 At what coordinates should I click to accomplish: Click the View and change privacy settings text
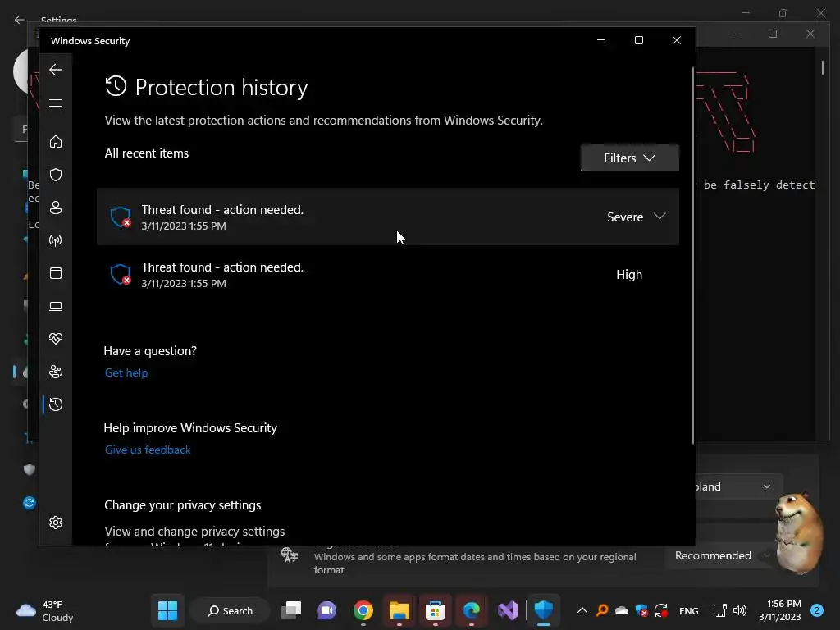coord(194,532)
